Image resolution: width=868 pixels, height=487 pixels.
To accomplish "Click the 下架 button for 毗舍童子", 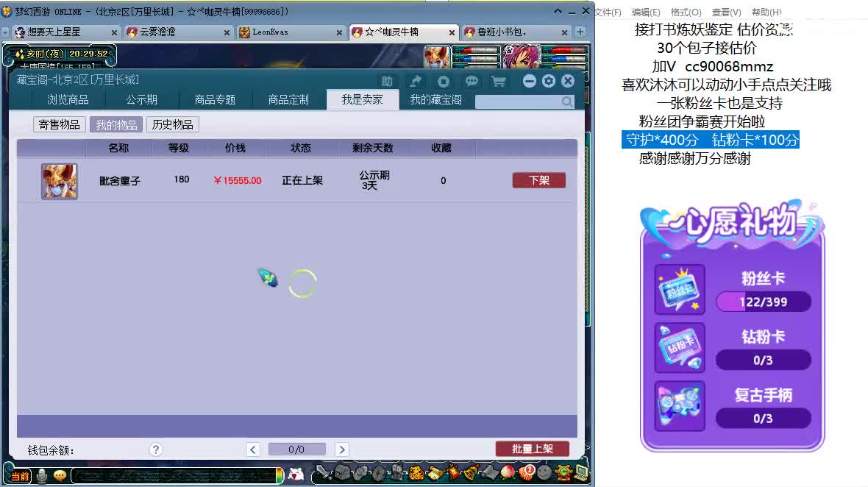I will pyautogui.click(x=538, y=179).
